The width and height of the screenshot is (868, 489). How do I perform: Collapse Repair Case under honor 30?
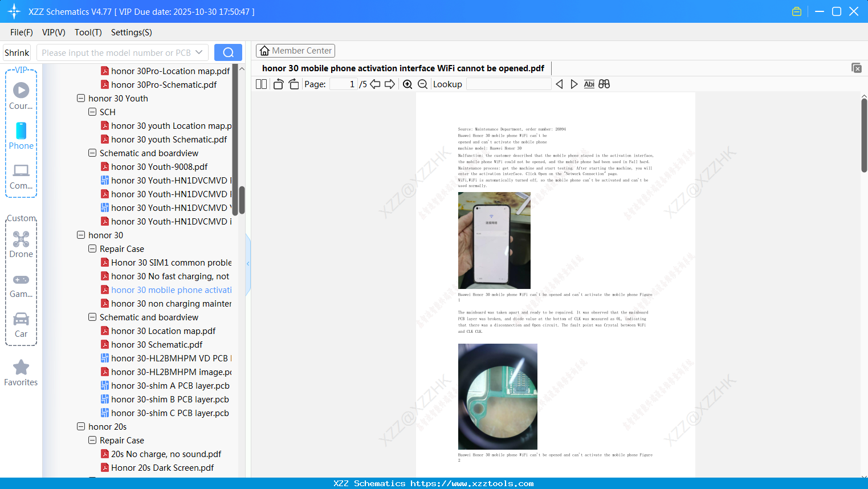coord(92,248)
